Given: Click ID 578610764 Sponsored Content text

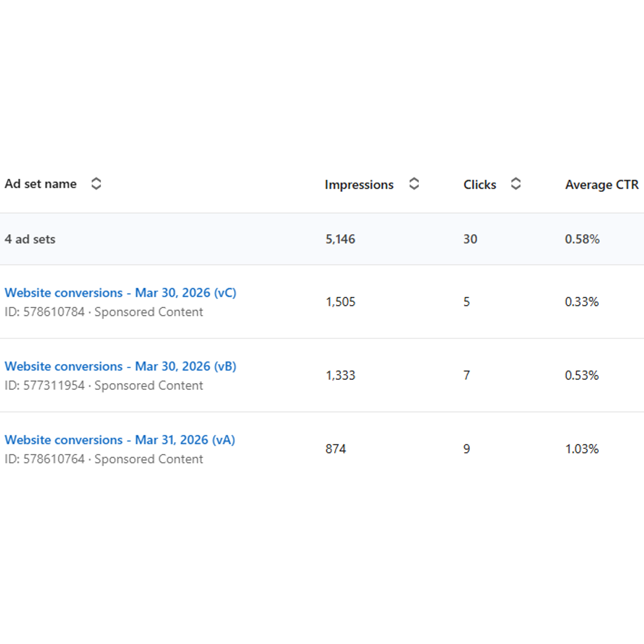Looking at the screenshot, I should [104, 459].
